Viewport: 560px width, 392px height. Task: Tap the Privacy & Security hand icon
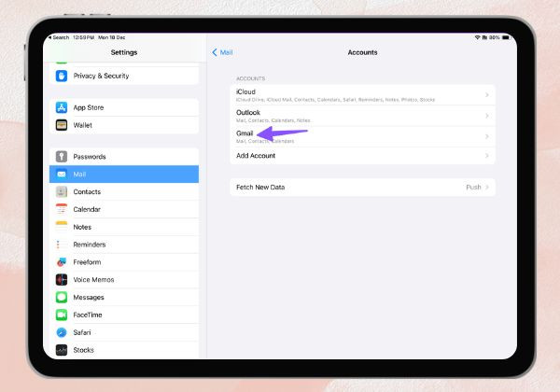click(x=62, y=76)
